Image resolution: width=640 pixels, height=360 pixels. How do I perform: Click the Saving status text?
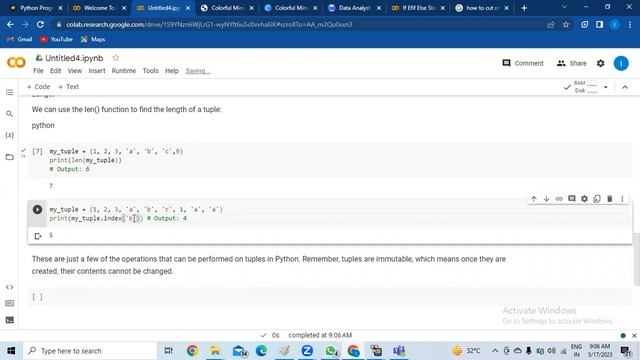click(x=198, y=71)
